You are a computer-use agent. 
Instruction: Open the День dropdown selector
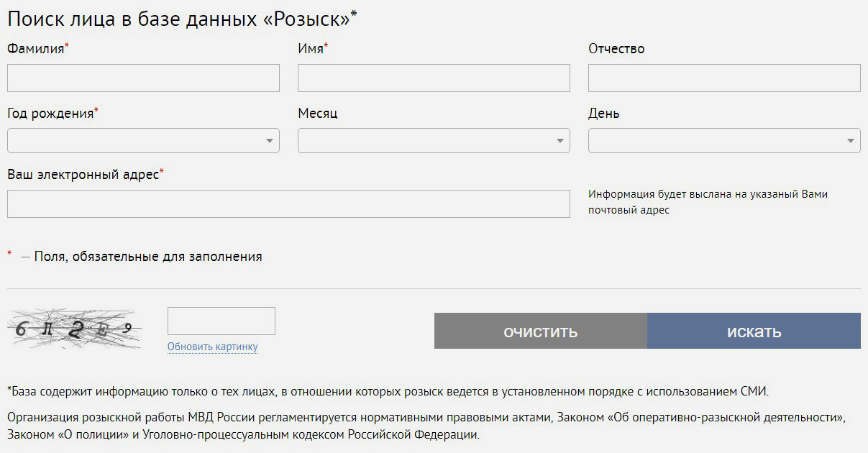pyautogui.click(x=724, y=140)
